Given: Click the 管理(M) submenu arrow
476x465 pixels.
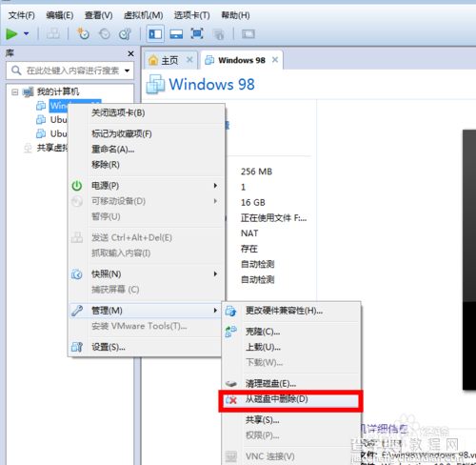Looking at the screenshot, I should click(215, 311).
